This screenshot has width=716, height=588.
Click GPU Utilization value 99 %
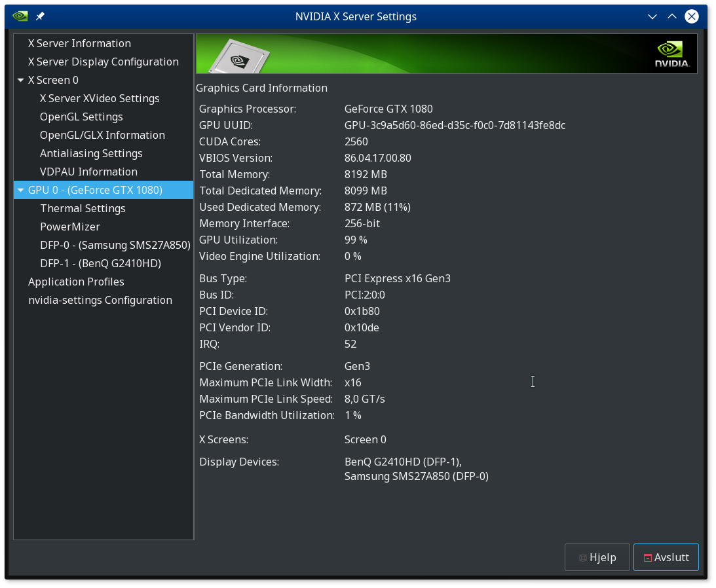[x=356, y=240]
